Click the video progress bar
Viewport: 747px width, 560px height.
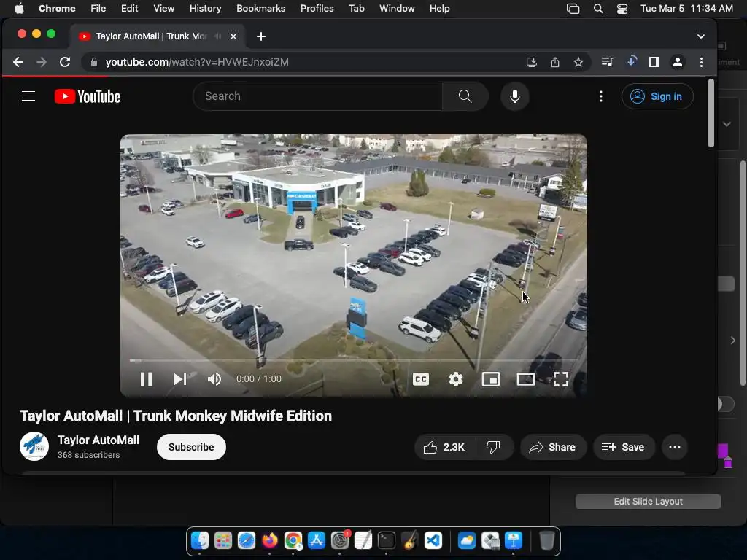tap(353, 360)
